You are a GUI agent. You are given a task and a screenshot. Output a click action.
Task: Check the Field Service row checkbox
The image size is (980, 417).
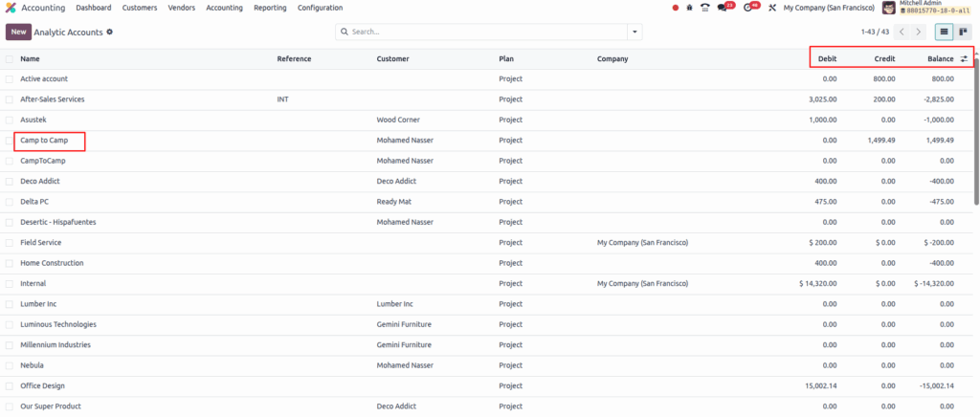click(x=10, y=243)
